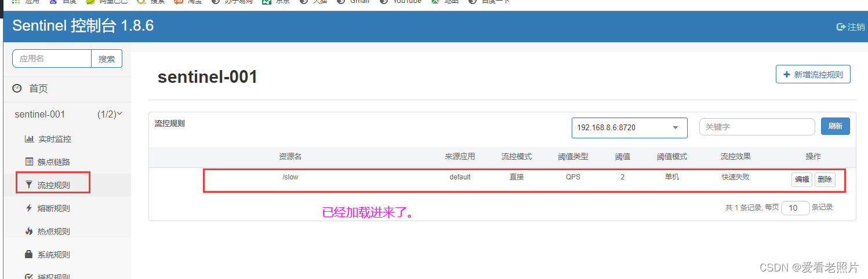This screenshot has width=868, height=279.
Task: Click the 操作 column header
Action: [x=813, y=156]
